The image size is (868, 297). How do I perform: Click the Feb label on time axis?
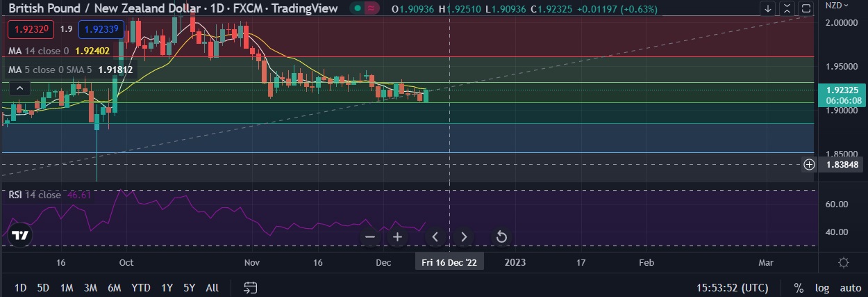(646, 262)
